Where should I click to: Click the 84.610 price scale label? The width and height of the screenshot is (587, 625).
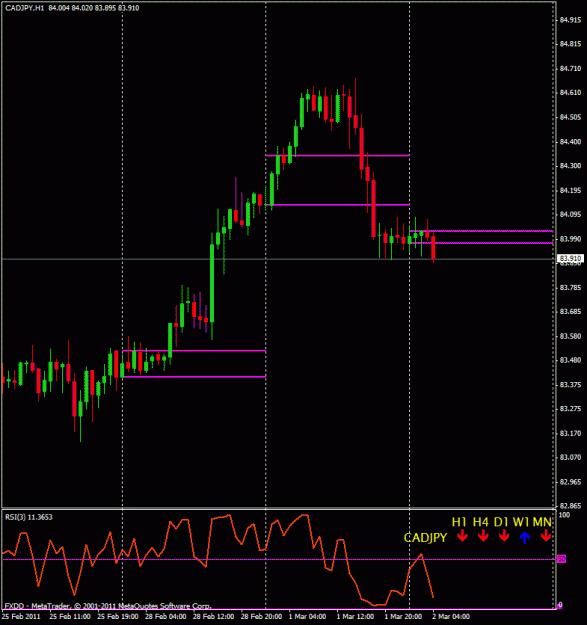coord(570,92)
